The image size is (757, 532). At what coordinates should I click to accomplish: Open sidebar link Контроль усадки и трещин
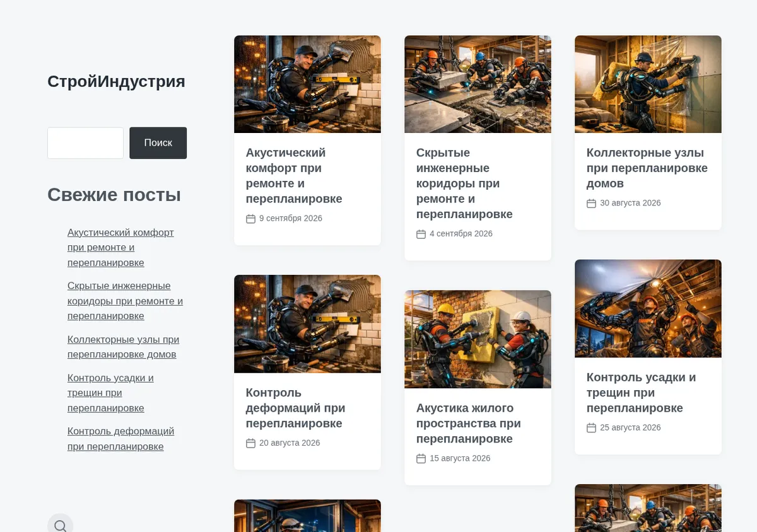[x=110, y=393]
